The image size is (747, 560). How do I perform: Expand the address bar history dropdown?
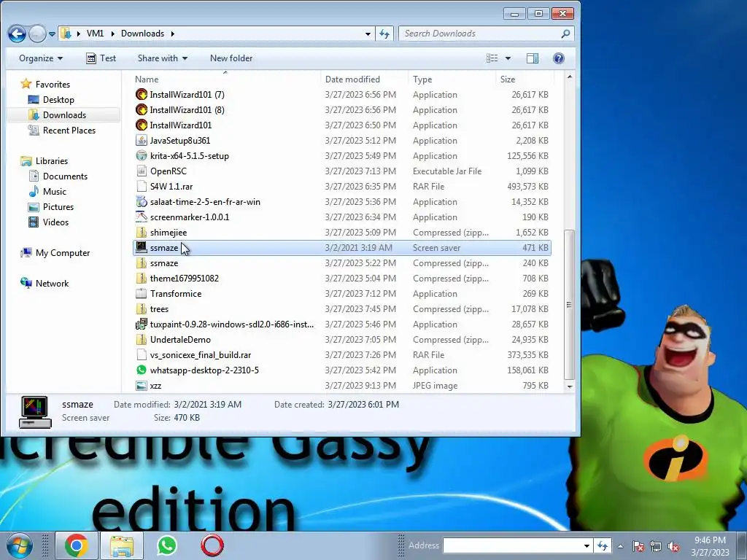pyautogui.click(x=368, y=34)
